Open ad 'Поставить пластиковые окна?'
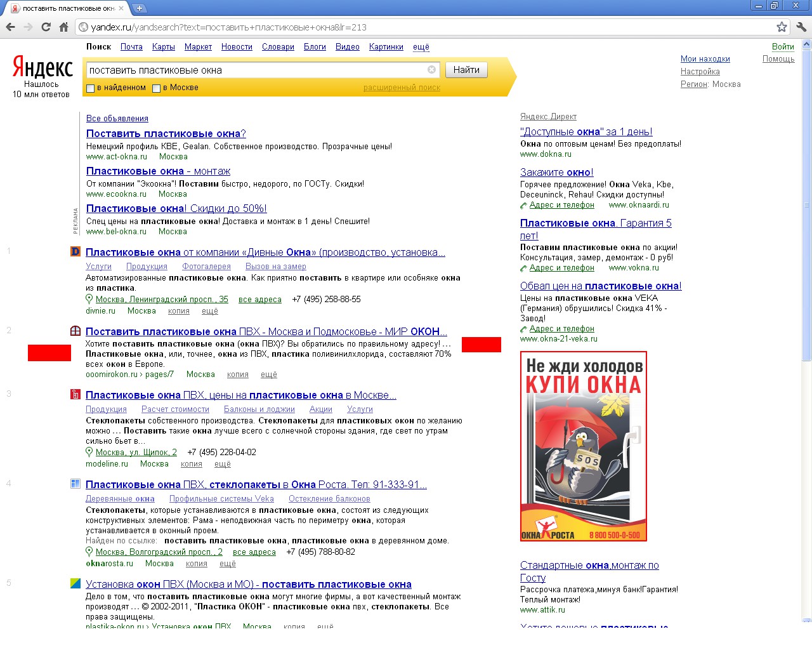Viewport: 812px width, 650px height. pos(166,133)
